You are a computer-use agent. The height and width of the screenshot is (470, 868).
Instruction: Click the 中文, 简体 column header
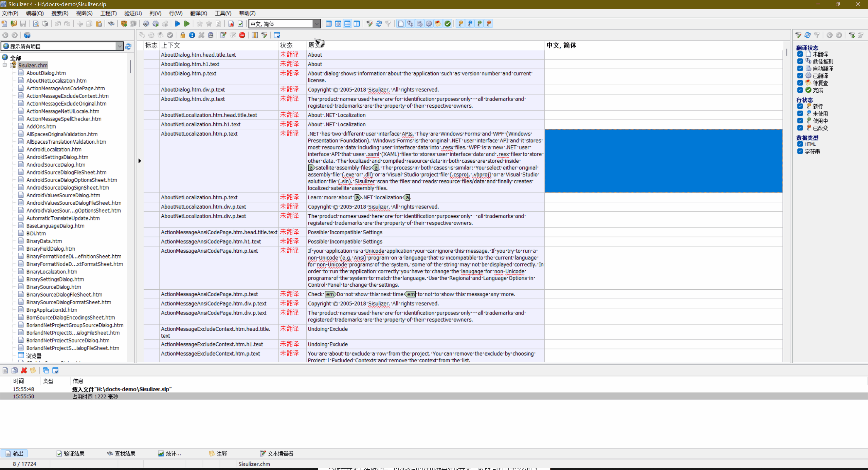(x=664, y=45)
